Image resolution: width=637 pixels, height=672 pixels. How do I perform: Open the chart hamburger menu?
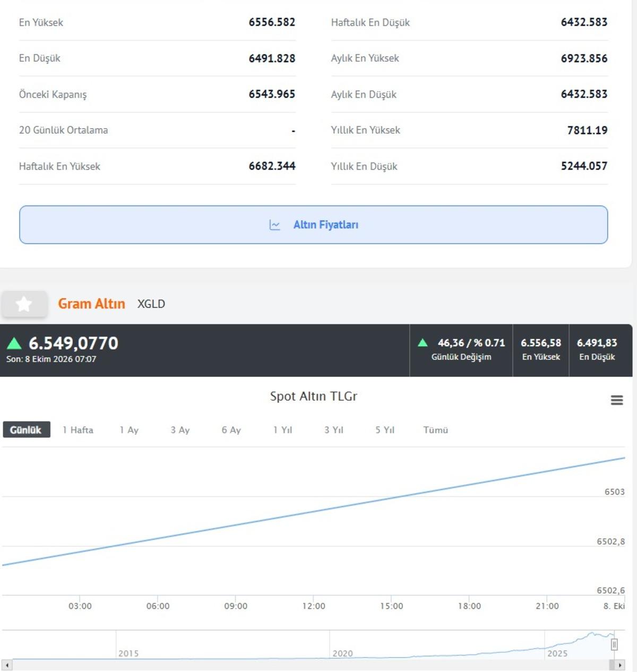(617, 400)
